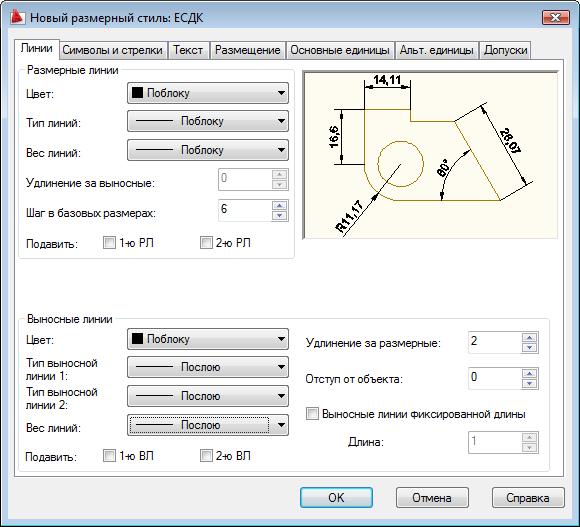Expand Тип выносной линии 2 dropdown
Image resolution: width=580 pixels, height=527 pixels.
tap(208, 396)
